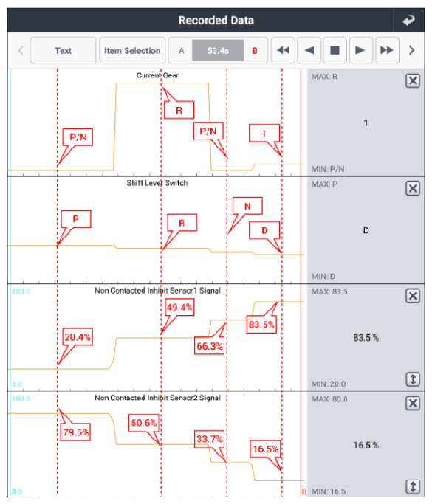Remove the Current Gear graph
The height and width of the screenshot is (504, 432).
(x=413, y=80)
